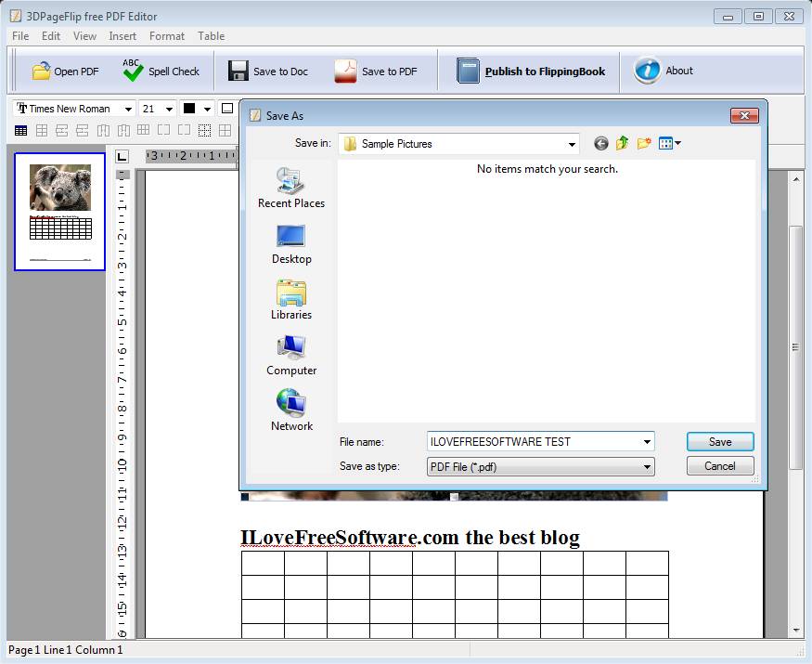Open the Insert menu

pos(122,36)
